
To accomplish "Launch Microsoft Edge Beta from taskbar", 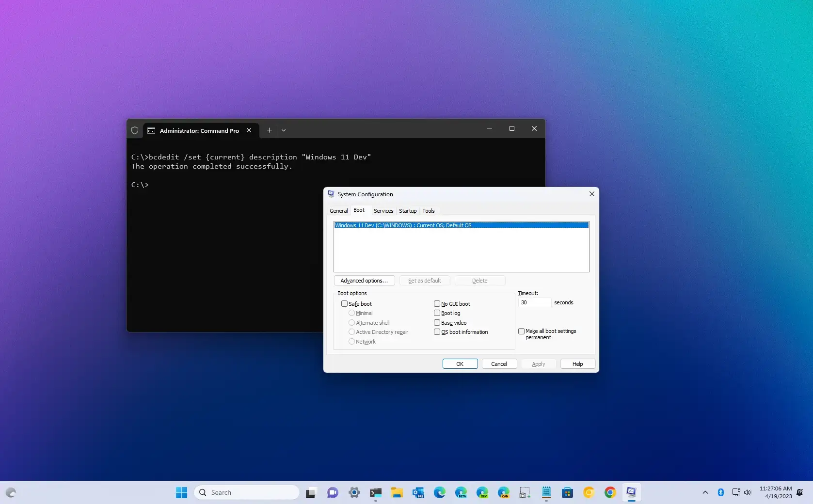I will (461, 492).
